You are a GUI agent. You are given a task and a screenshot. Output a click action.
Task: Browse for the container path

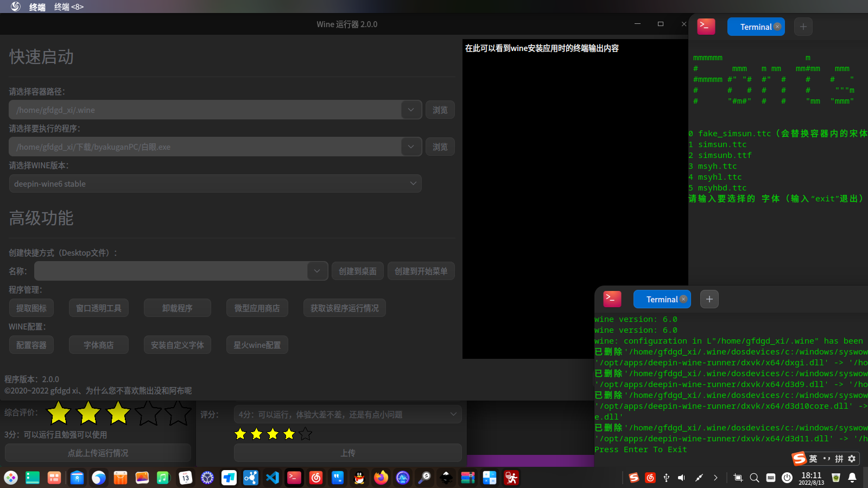click(440, 110)
